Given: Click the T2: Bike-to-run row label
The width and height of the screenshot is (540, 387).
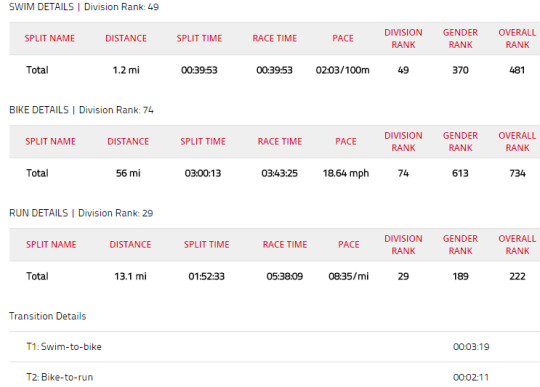Looking at the screenshot, I should point(60,377).
